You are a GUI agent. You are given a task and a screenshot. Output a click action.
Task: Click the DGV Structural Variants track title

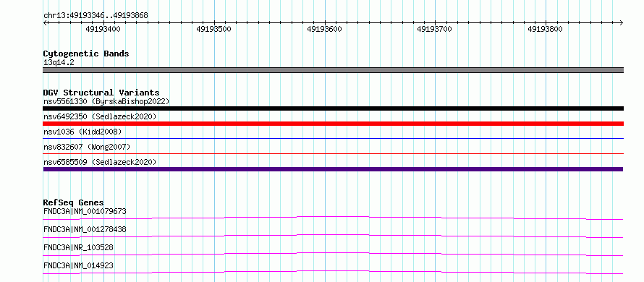(101, 93)
